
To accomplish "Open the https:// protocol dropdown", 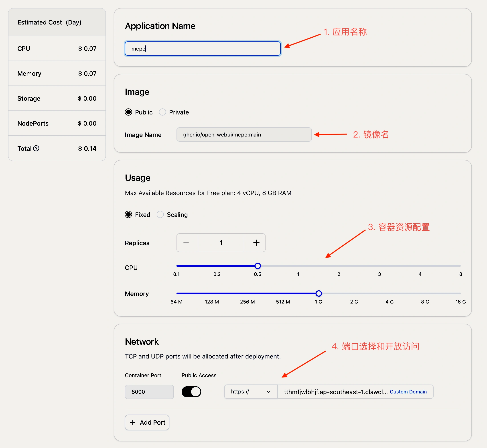I will (x=250, y=392).
